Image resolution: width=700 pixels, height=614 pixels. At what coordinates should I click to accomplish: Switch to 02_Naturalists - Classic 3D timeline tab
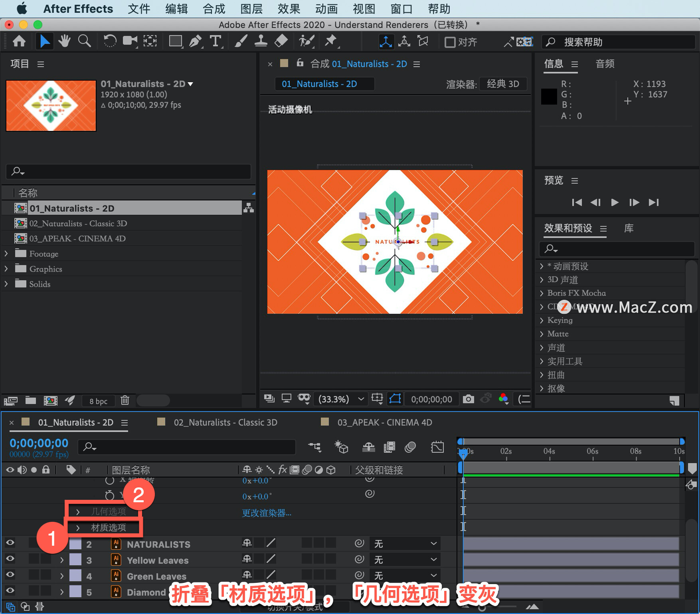[225, 422]
